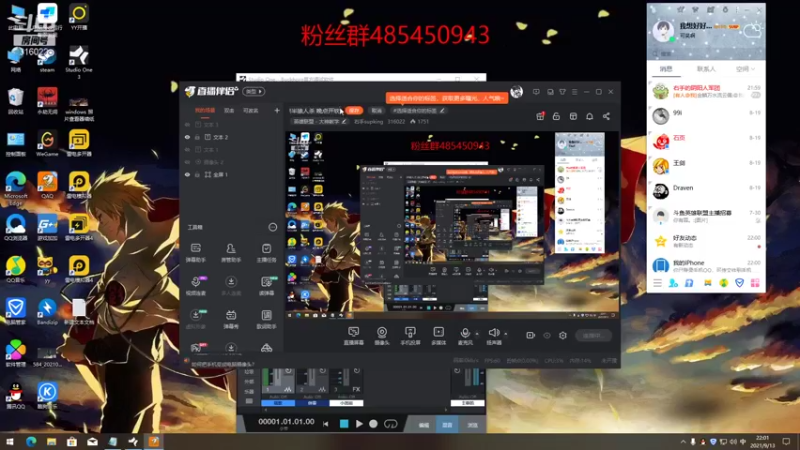The image size is (800, 450).
Task: Show hidden system tray icons
Action: pyautogui.click(x=683, y=441)
